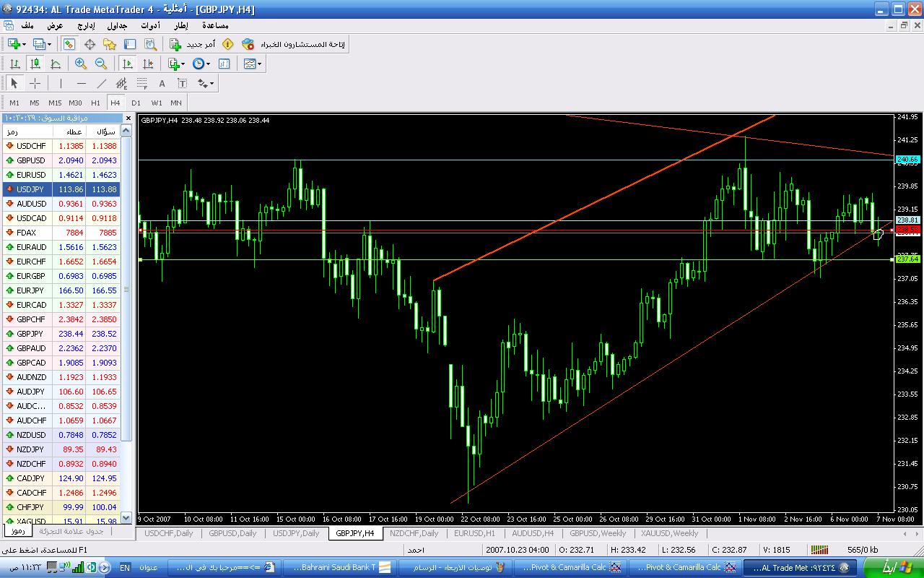924x578 pixels.
Task: Switch to the XAUUSD,Weekly chart tab
Action: 671,533
